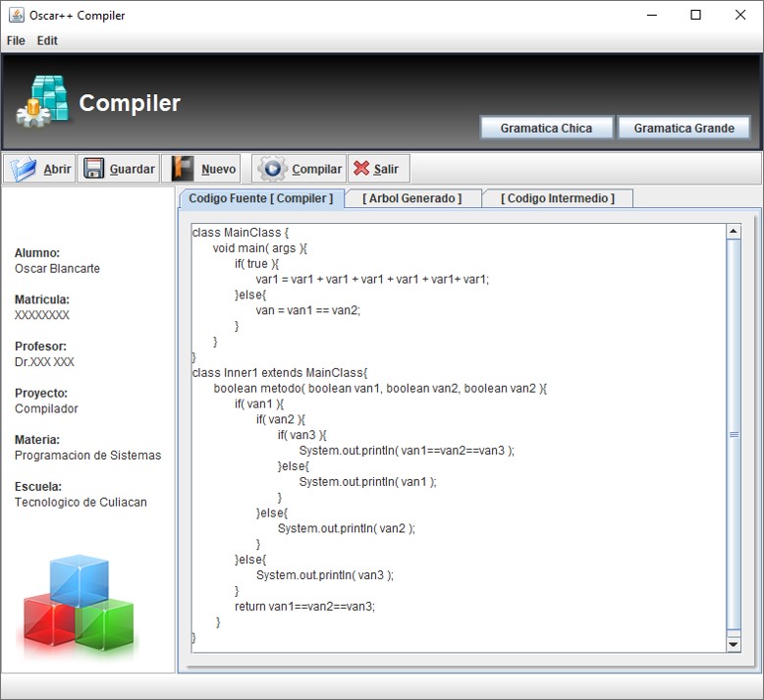Click the Compilar gear play icon
Viewport: 764px width, 700px height.
point(272,169)
